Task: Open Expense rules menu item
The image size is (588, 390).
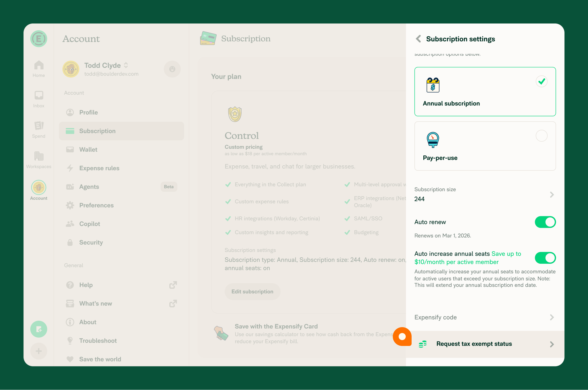Action: click(x=121, y=168)
